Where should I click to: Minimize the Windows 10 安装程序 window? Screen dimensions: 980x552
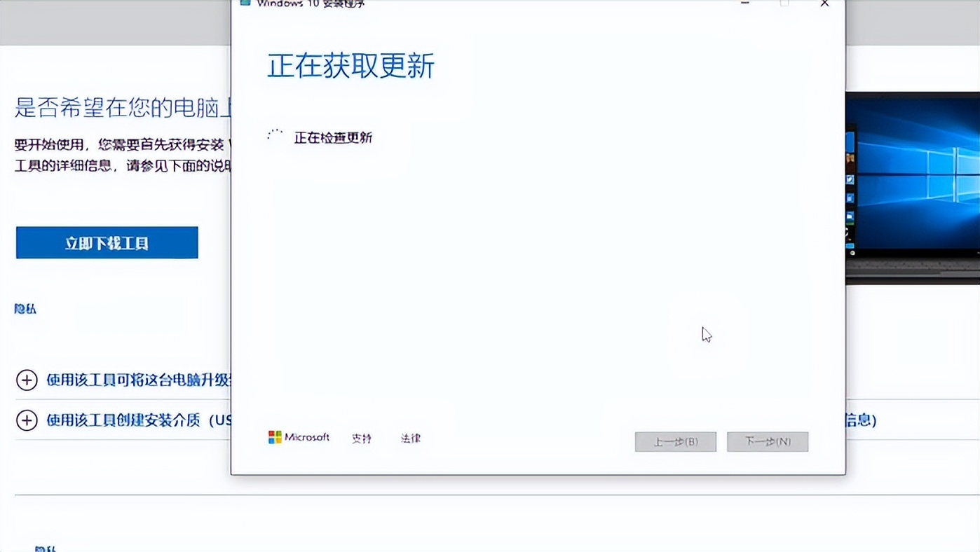744,4
